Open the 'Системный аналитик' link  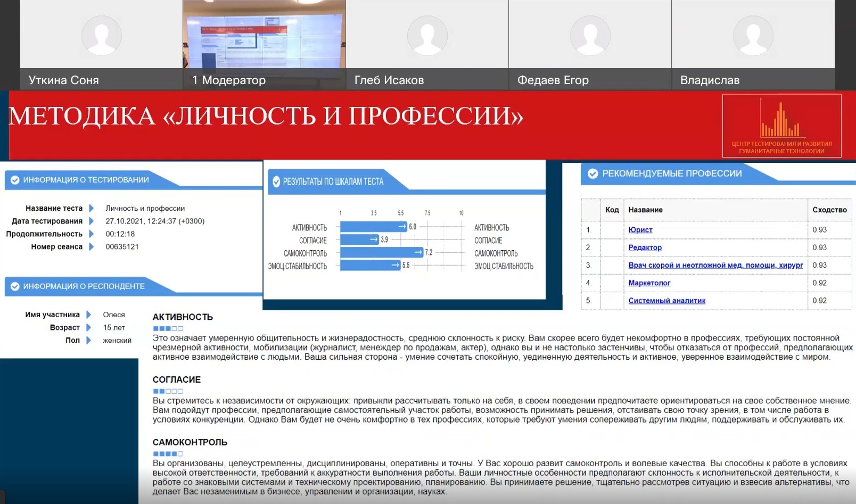coord(666,301)
